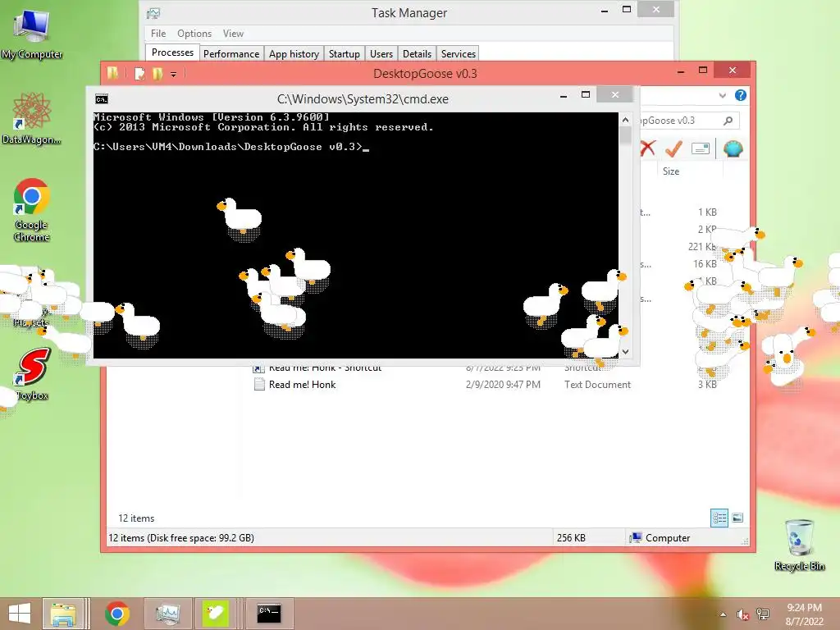
Task: Click the 3 KB size cell
Action: point(707,384)
